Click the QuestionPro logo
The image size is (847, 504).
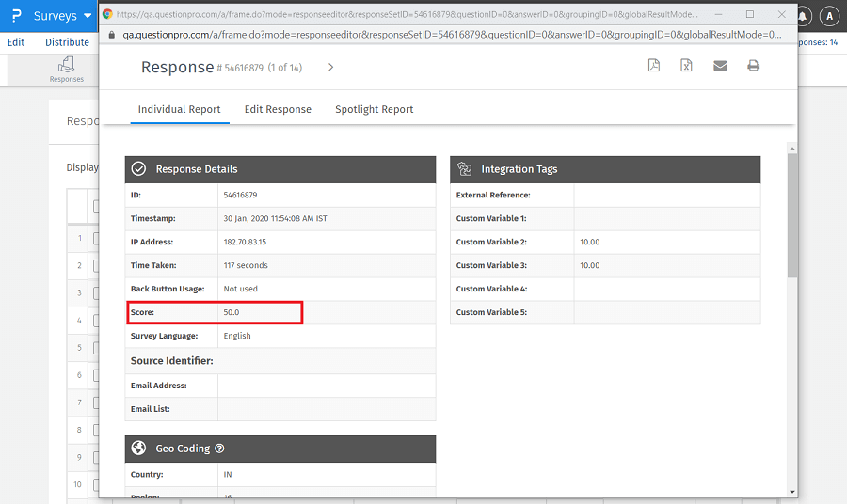click(x=16, y=16)
